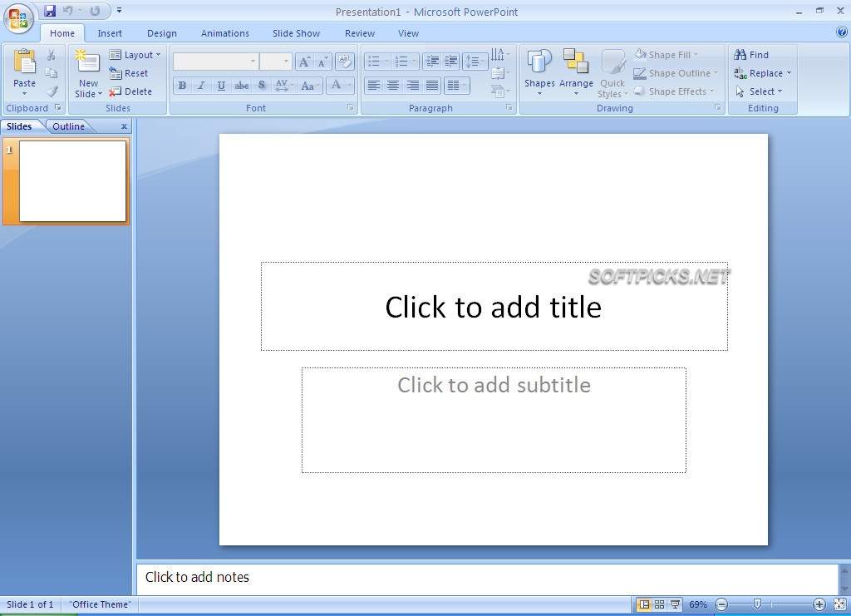Decrease the list indent level
Screen dimensions: 851x616
tap(432, 62)
